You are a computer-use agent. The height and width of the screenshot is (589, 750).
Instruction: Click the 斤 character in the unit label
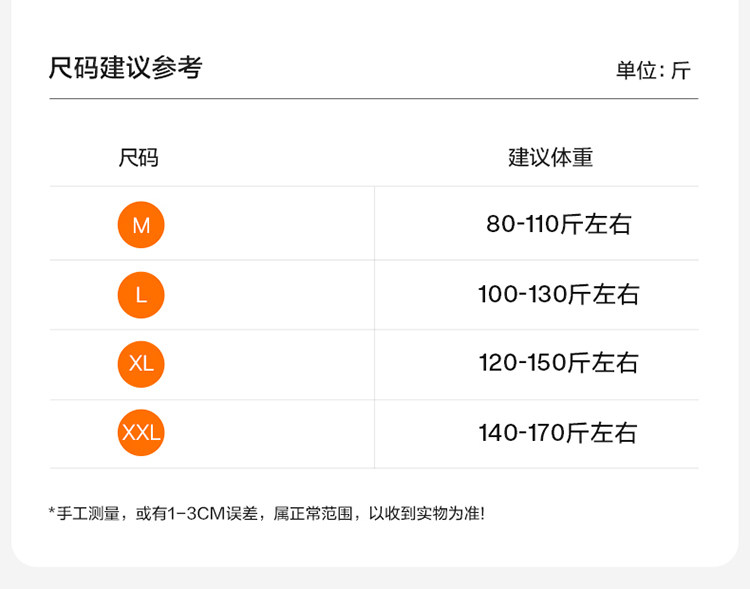pyautogui.click(x=680, y=71)
